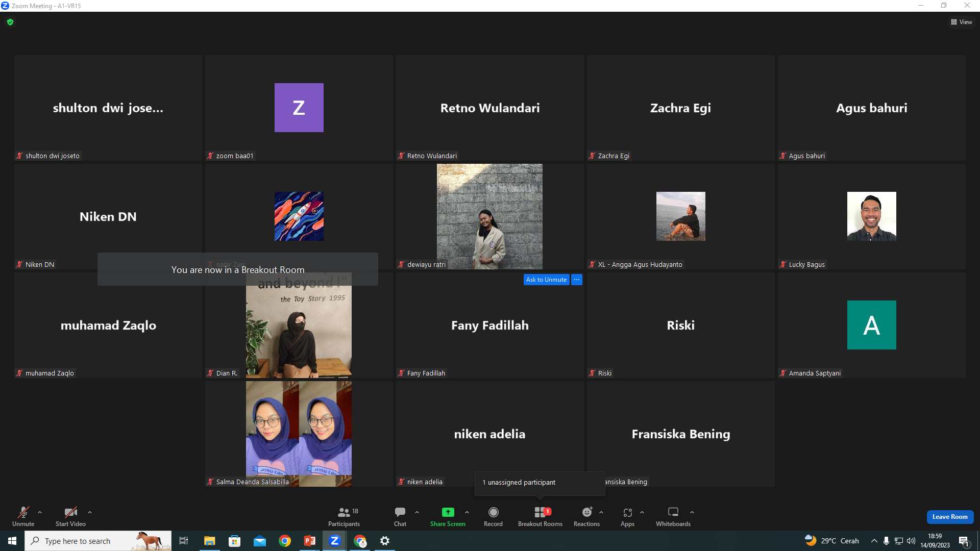Select Salma Deanda Salsabilla's video tile

tap(299, 434)
